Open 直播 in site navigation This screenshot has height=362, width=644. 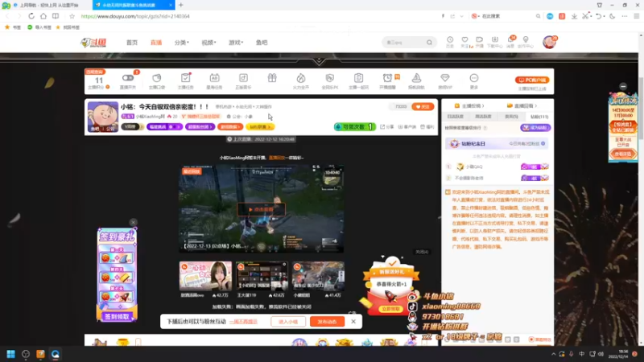[156, 43]
